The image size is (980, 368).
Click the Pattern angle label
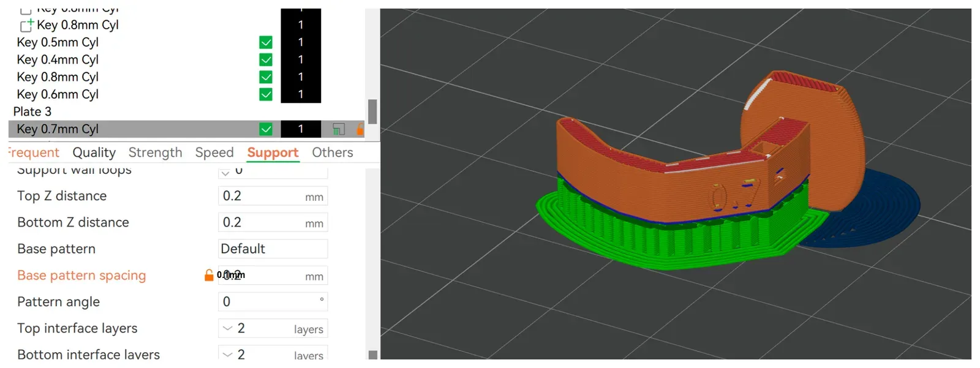click(58, 302)
